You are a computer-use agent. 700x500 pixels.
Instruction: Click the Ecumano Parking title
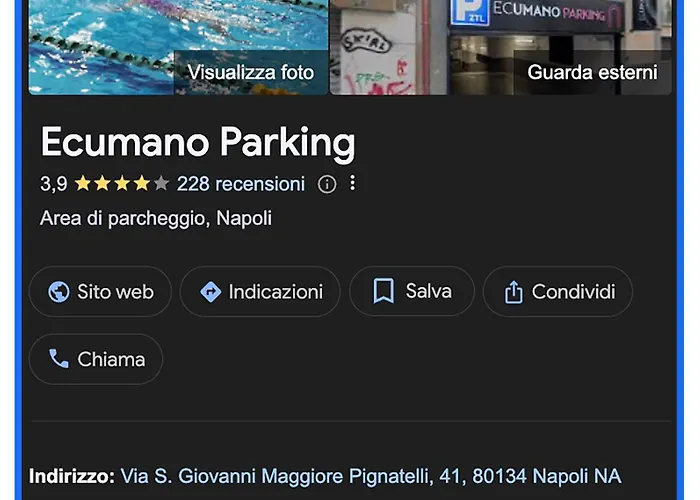198,142
